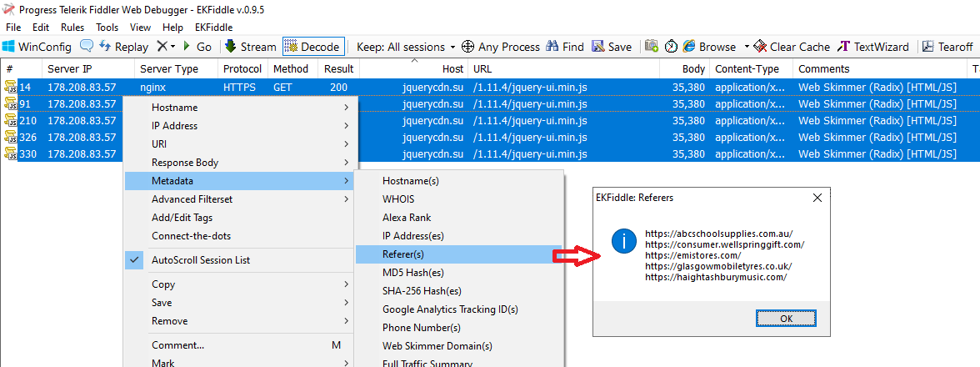The height and width of the screenshot is (367, 980).
Task: Open the File menu
Action: [13, 28]
